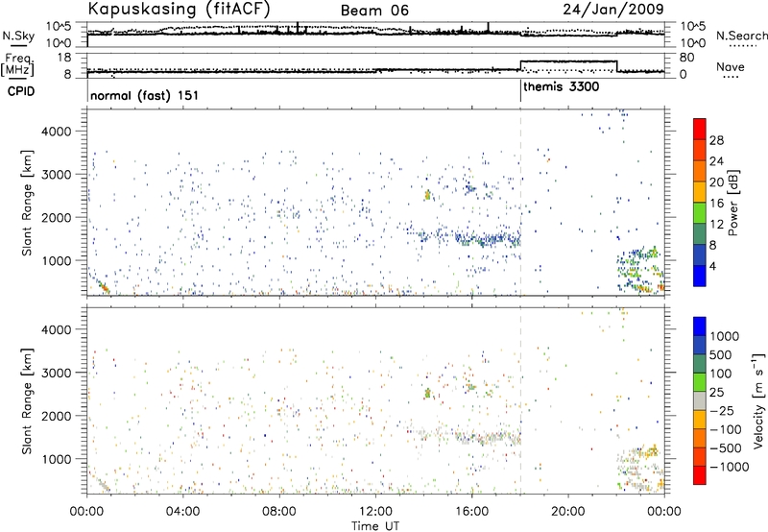This screenshot has width=768, height=532.
Task: Click the 28 label on power colorbar
Action: [x=716, y=140]
